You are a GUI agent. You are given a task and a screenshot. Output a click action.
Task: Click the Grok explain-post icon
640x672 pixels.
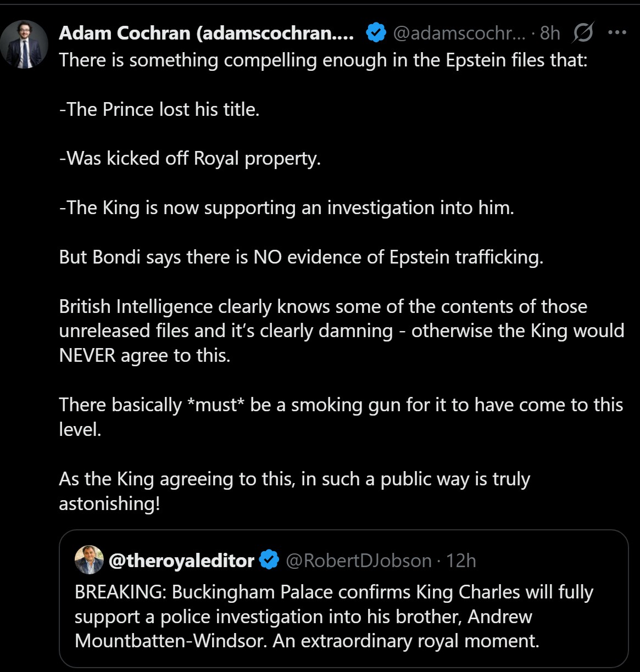pyautogui.click(x=582, y=34)
